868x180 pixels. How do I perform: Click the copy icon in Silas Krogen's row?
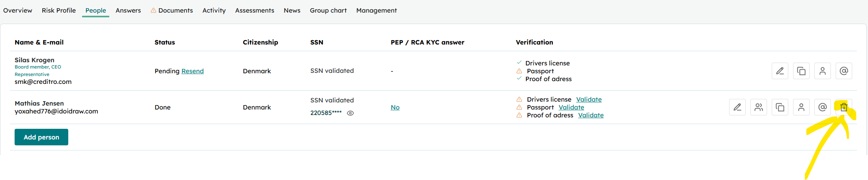pos(801,71)
